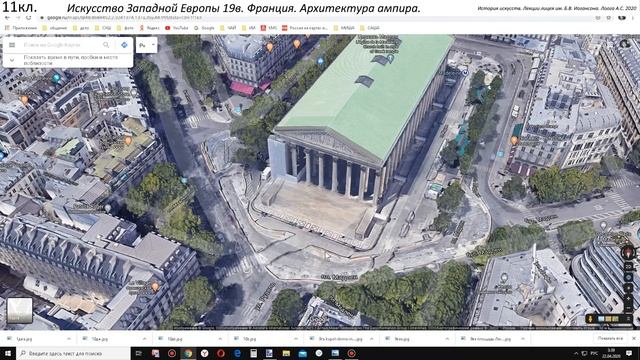640x360 pixels.
Task: Expand the imagery strip at bottom right
Action: 628,319
